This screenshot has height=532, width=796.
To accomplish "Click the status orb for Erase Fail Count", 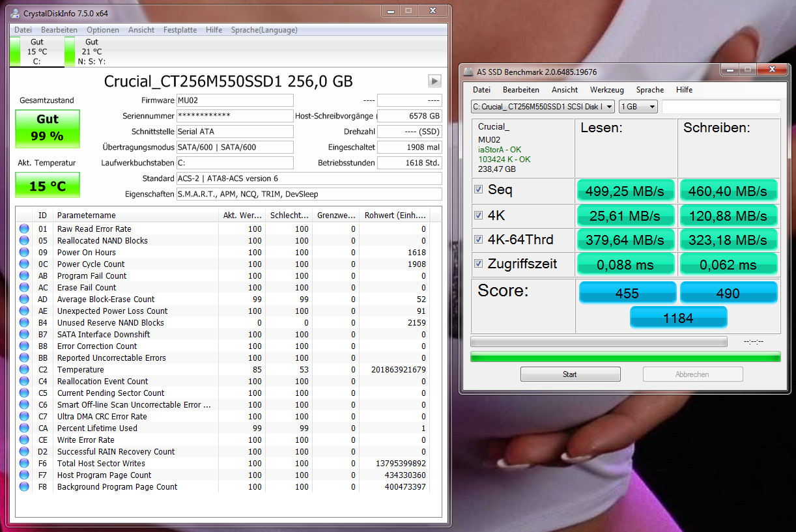I will click(x=24, y=287).
